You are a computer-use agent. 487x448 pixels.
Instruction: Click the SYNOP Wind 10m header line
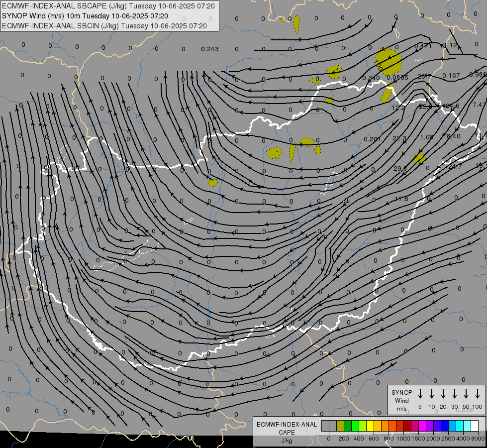85,16
